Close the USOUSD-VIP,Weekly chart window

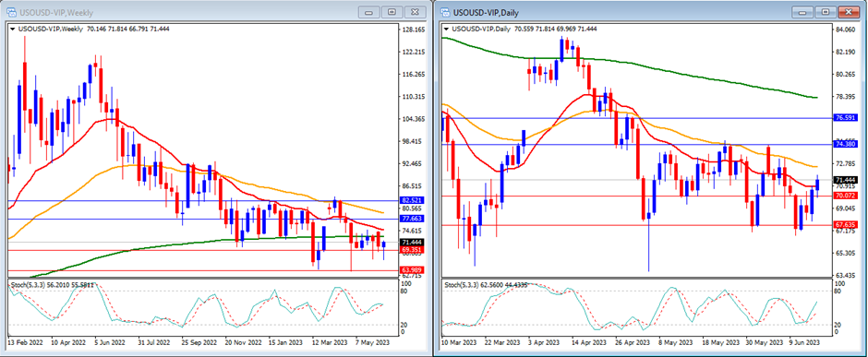point(414,12)
